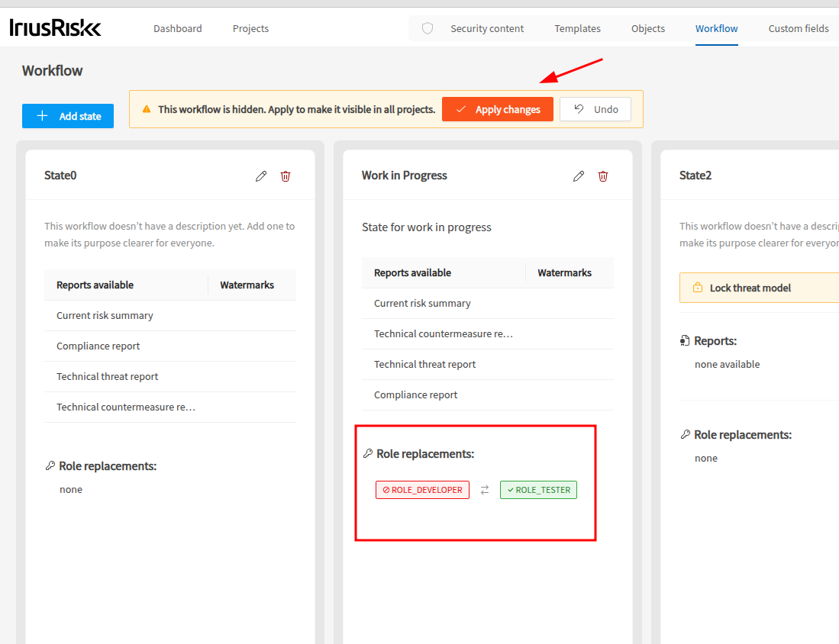Select Compliance report in State0

(x=170, y=346)
